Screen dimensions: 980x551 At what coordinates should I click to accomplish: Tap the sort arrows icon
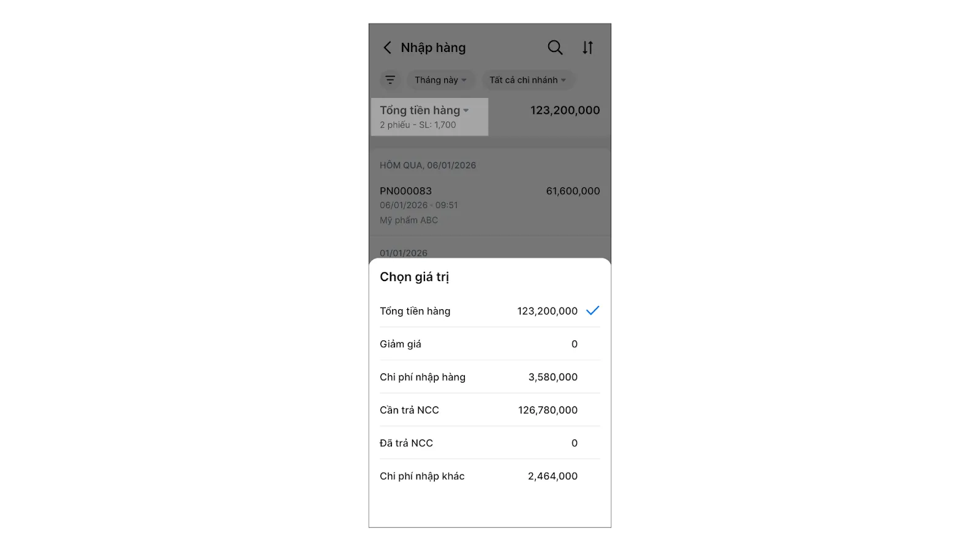point(587,48)
